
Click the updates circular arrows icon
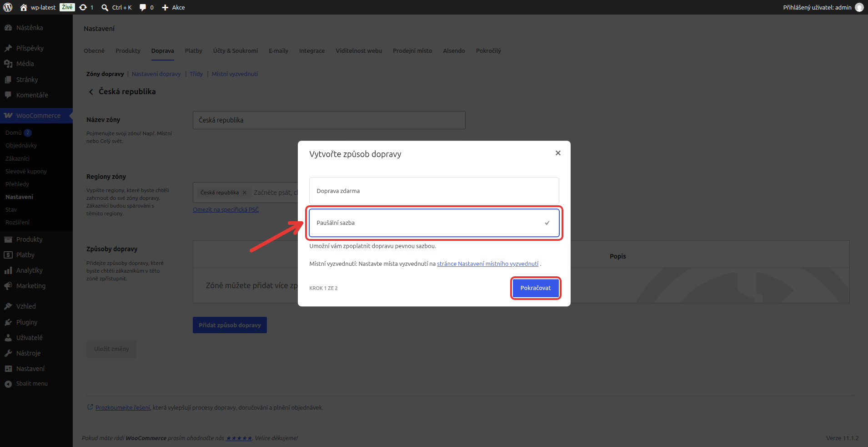[83, 7]
